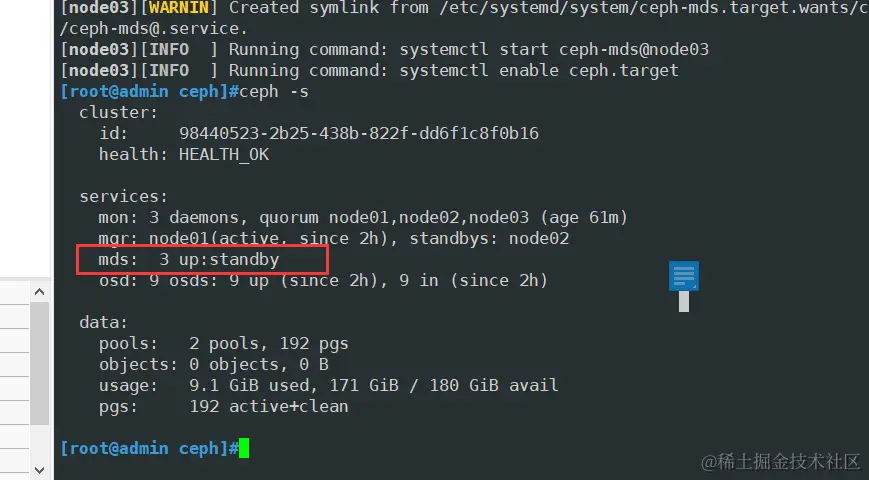Click the HEALTH_OK status text
The height and width of the screenshot is (480, 869).
pyautogui.click(x=224, y=155)
